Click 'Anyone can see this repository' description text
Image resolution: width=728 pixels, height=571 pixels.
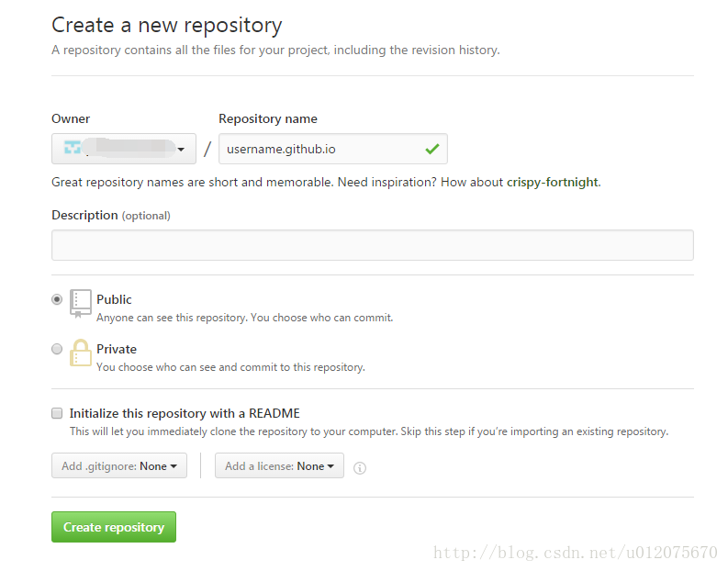(245, 318)
